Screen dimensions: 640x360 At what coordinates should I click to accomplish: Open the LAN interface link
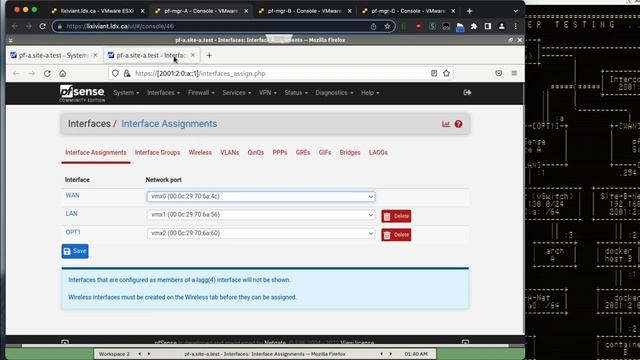71,213
